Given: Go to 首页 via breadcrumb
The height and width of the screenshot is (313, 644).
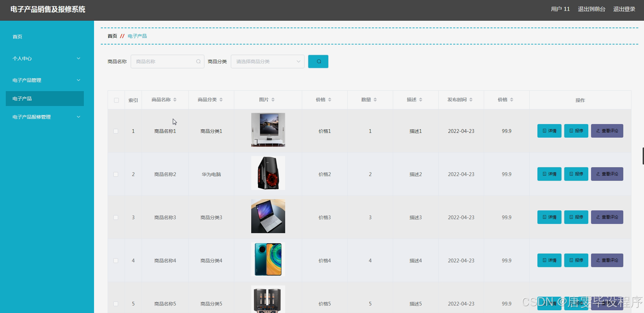Looking at the screenshot, I should coord(112,36).
